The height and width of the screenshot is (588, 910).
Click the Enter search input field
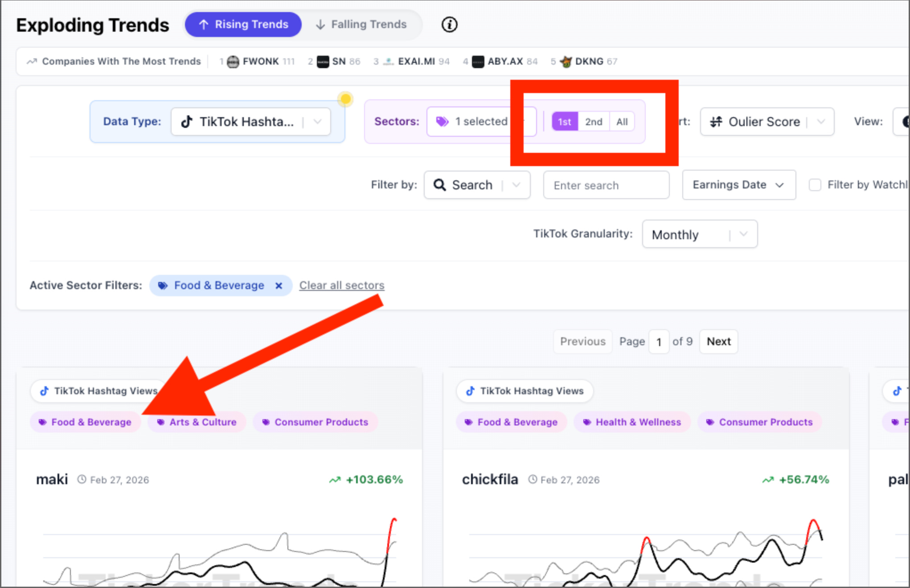(606, 185)
